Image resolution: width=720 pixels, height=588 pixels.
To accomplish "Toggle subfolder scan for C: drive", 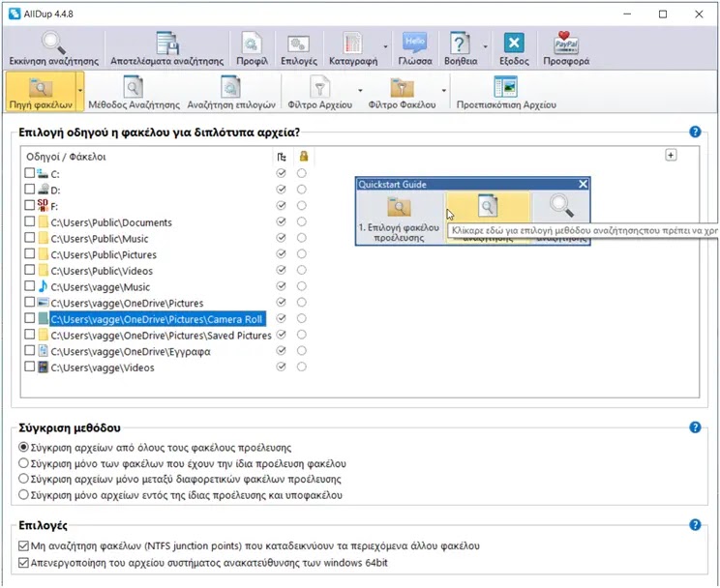I will coord(281,173).
